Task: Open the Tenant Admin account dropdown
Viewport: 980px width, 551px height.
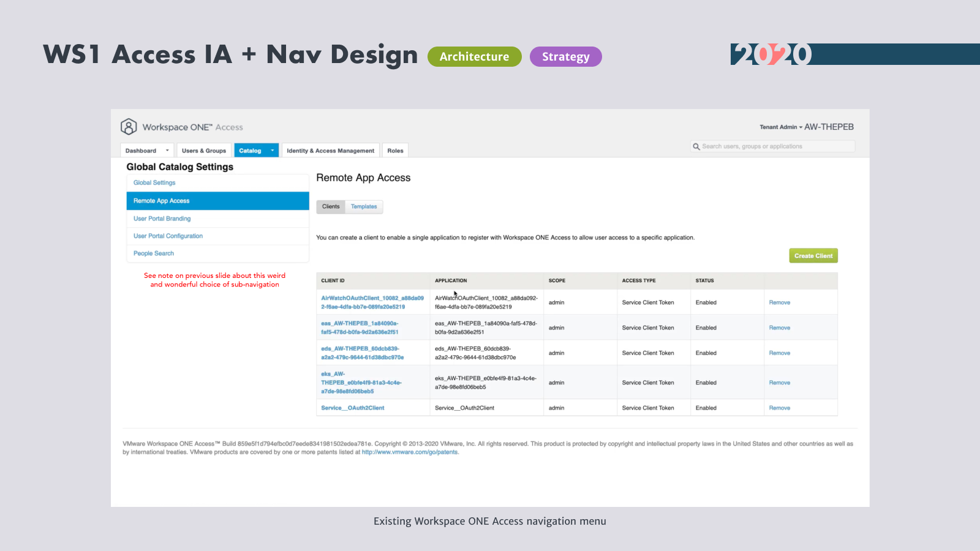Action: click(781, 127)
